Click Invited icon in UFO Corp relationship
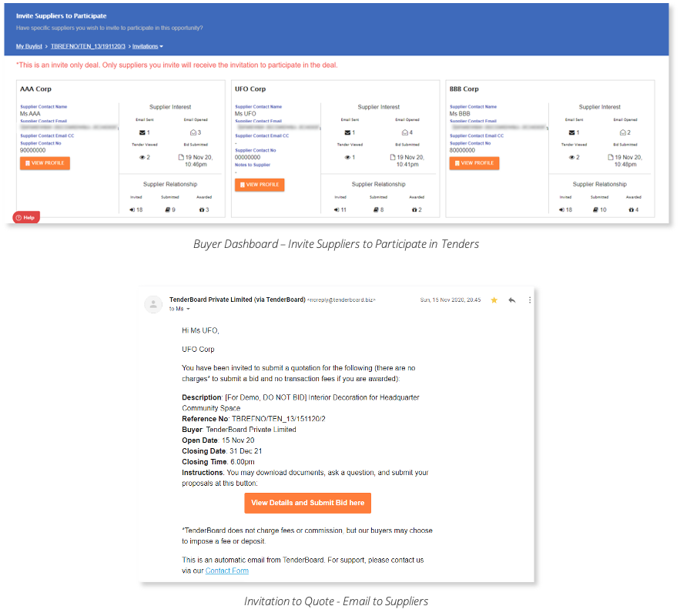This screenshot has height=616, width=680. [337, 209]
